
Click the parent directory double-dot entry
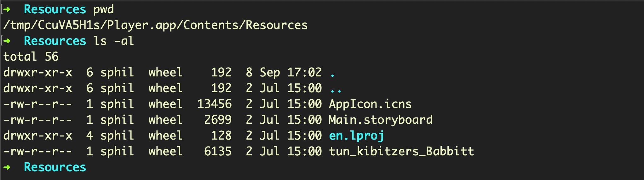tap(336, 90)
